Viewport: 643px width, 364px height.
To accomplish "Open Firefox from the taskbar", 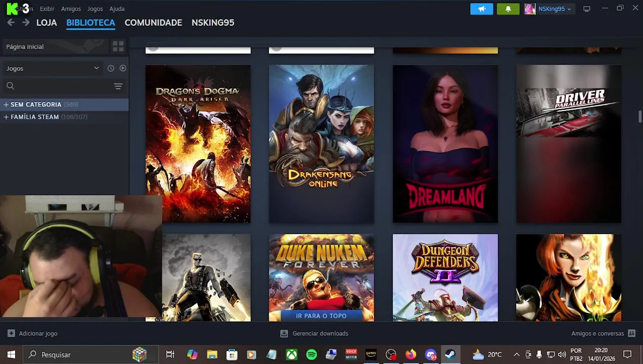I will click(410, 355).
